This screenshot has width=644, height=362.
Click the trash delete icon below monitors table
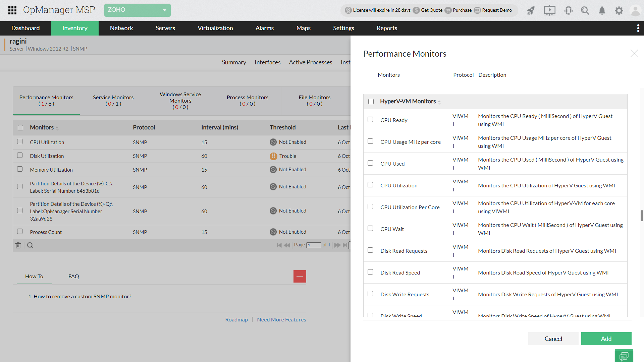click(18, 245)
